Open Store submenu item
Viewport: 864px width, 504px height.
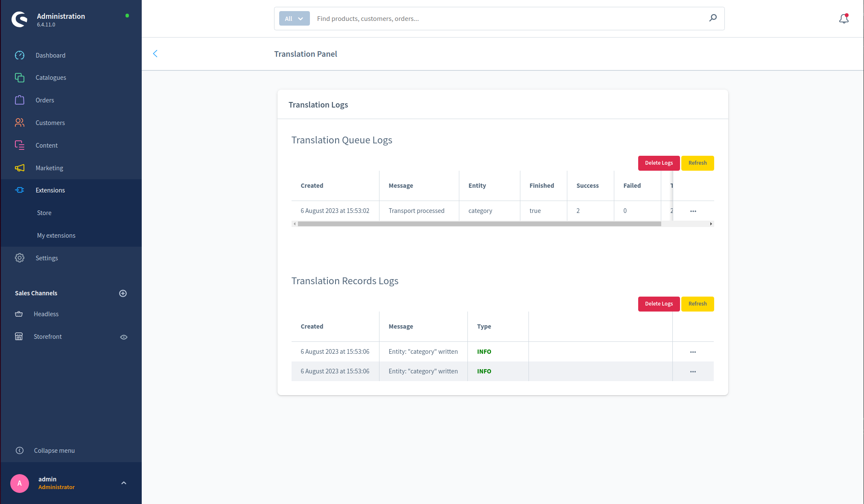44,213
